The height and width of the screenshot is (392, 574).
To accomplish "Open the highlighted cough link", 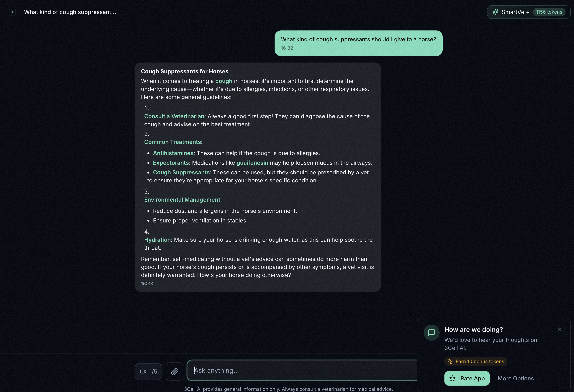I will tap(224, 81).
